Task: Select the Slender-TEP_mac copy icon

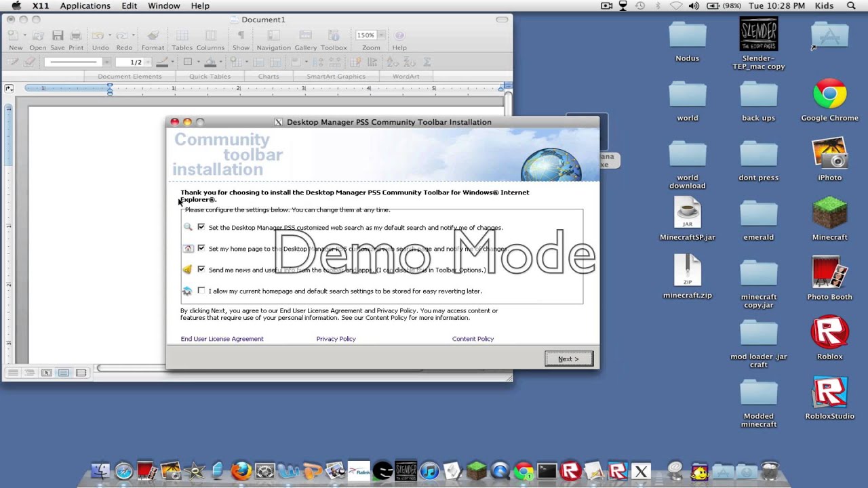Action: pos(758,34)
